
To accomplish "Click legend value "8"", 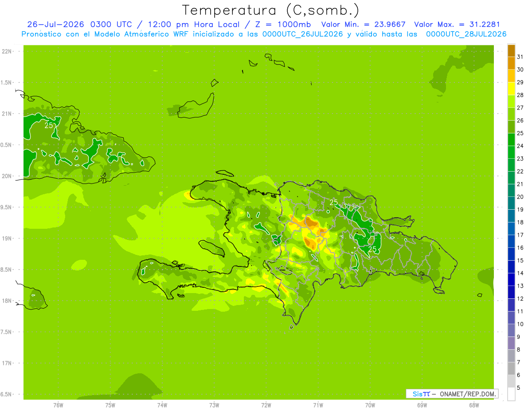I will click(519, 350).
